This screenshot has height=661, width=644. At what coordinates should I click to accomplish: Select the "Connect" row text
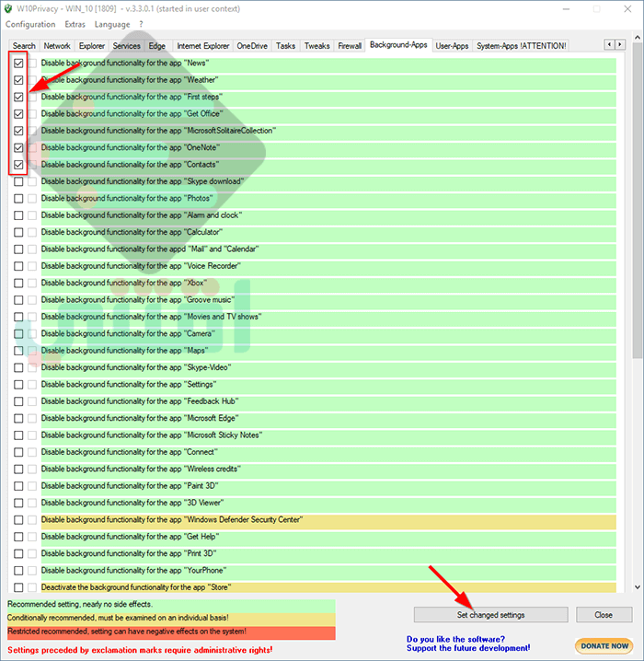point(130,452)
